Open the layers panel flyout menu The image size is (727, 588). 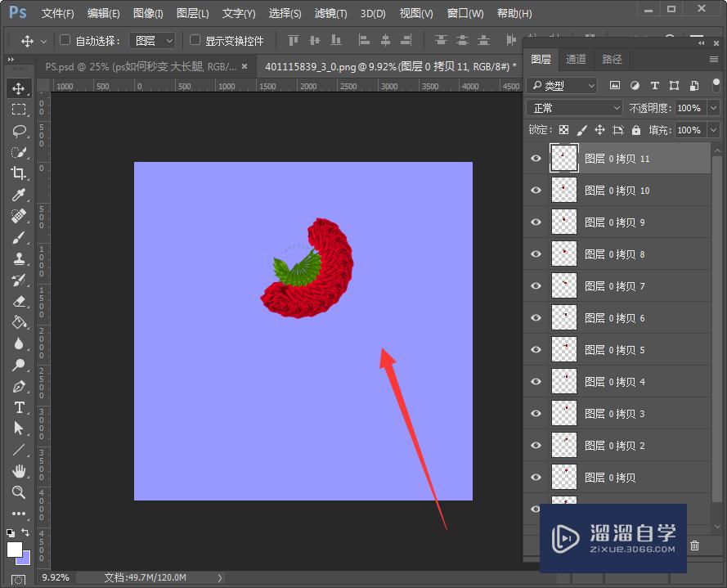click(x=714, y=60)
